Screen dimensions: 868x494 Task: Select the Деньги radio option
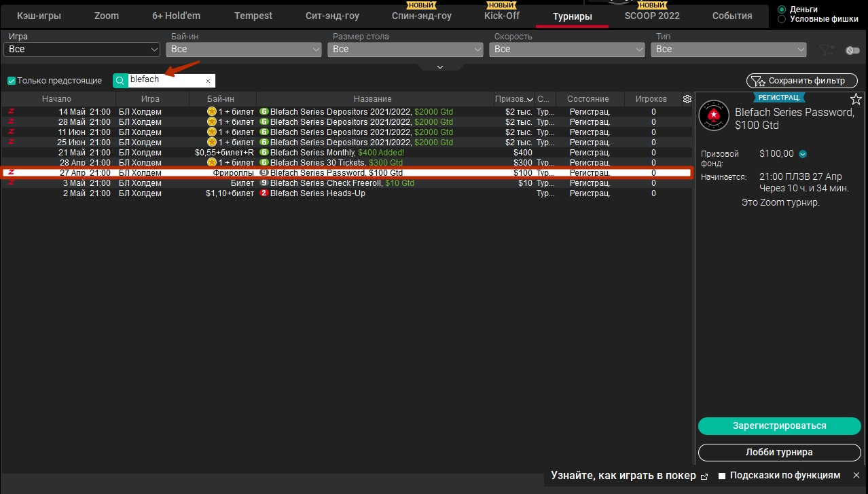(x=782, y=9)
